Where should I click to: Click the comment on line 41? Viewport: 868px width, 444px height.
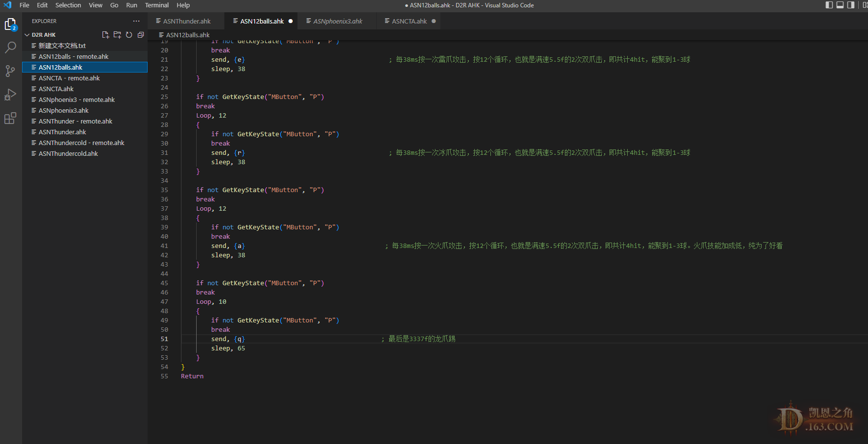[x=584, y=246]
